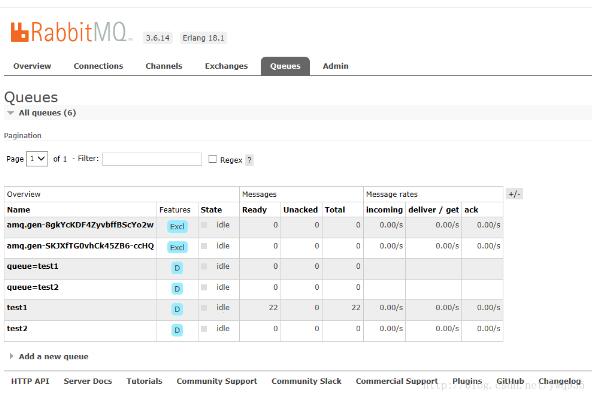597x395 pixels.
Task: Open the Server Docs footer link
Action: click(x=88, y=381)
